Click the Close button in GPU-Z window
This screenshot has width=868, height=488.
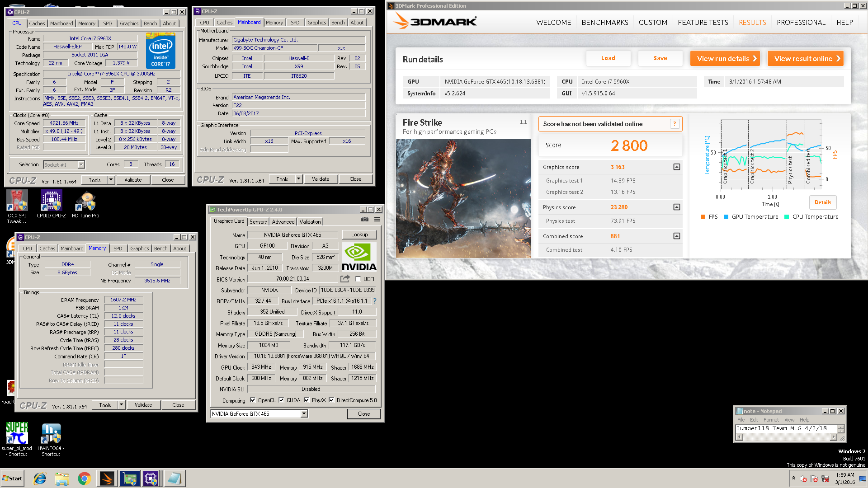point(363,413)
